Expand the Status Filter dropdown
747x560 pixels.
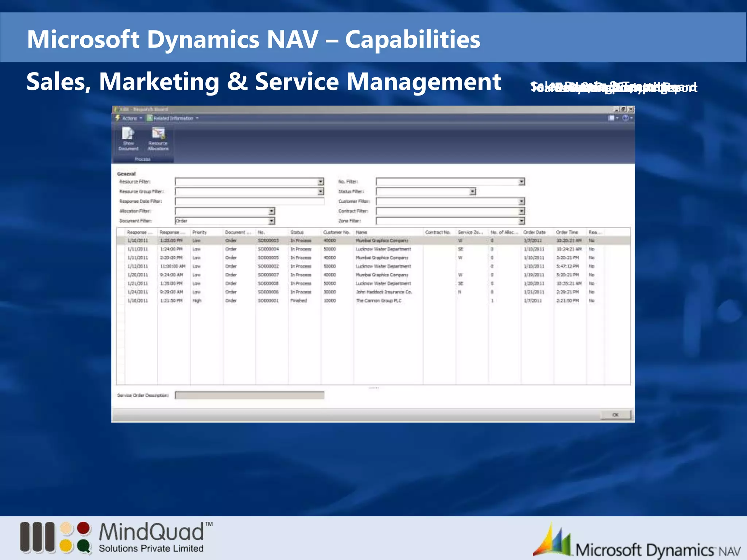pos(473,191)
